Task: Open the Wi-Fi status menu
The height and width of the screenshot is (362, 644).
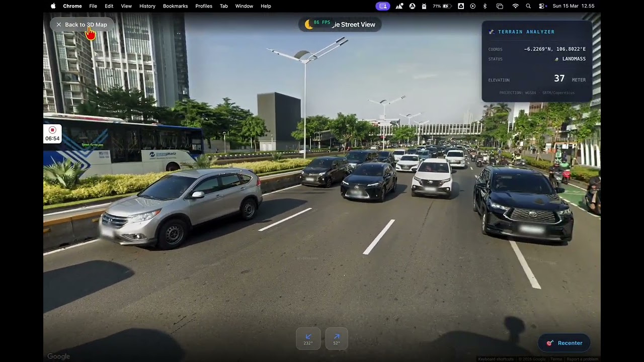Action: tap(515, 6)
